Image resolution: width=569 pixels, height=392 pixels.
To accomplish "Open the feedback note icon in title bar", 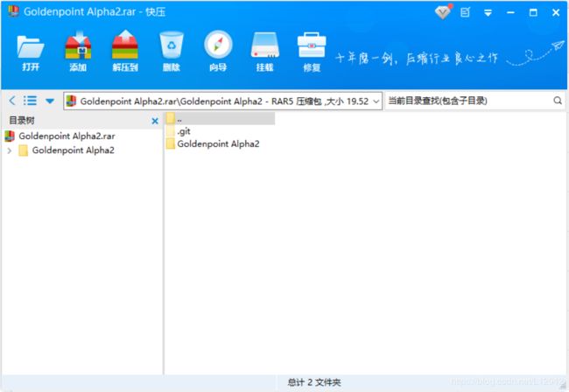I will point(465,13).
